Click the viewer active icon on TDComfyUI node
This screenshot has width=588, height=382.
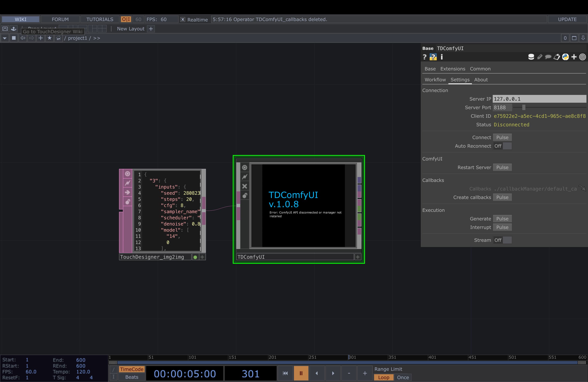click(244, 167)
